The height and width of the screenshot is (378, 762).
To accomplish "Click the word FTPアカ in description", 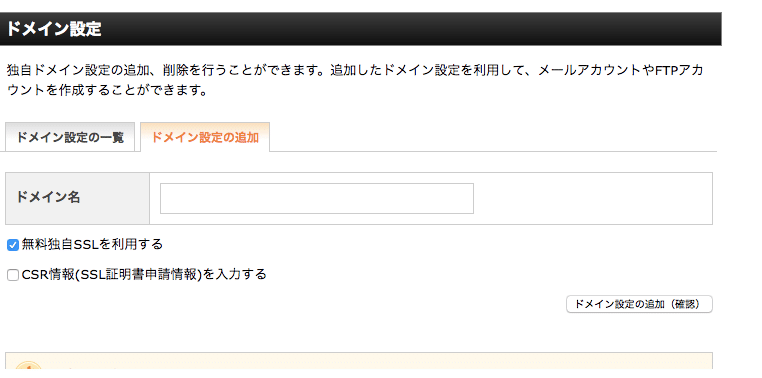I will (x=679, y=70).
